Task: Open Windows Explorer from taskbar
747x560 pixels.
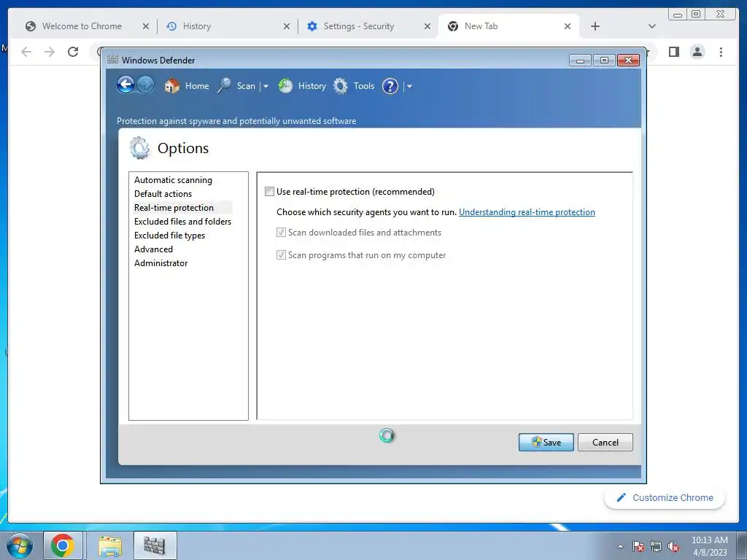Action: pos(110,545)
